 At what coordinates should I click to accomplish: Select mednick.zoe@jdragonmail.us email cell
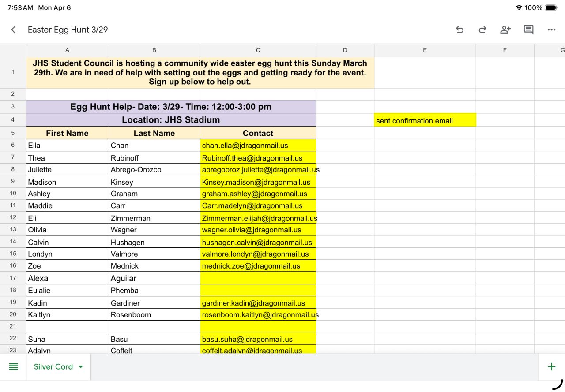[258, 266]
